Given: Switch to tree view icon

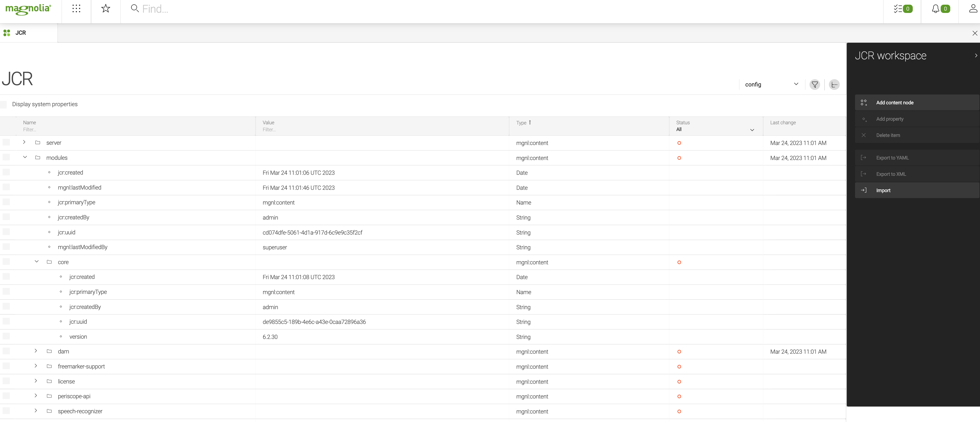Looking at the screenshot, I should 834,85.
